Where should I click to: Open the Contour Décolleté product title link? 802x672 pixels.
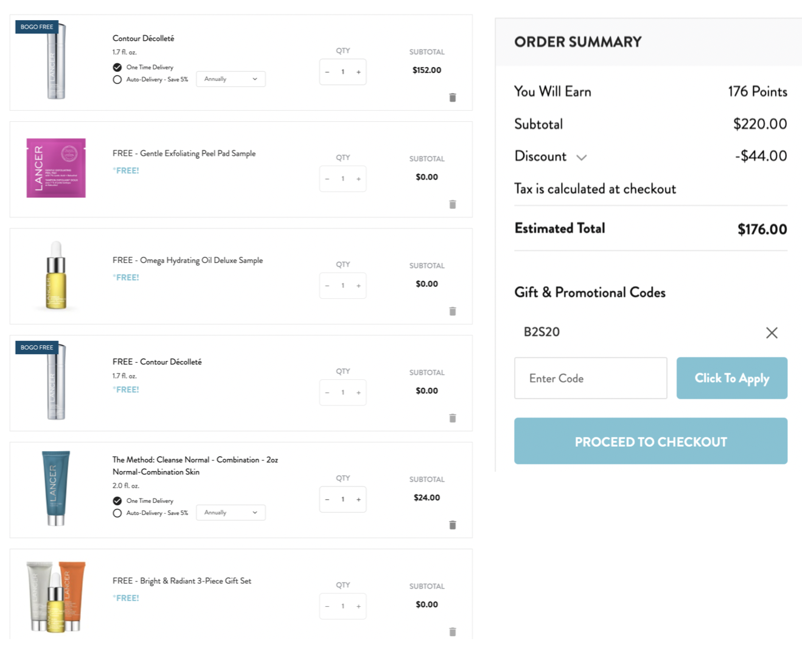coord(144,38)
